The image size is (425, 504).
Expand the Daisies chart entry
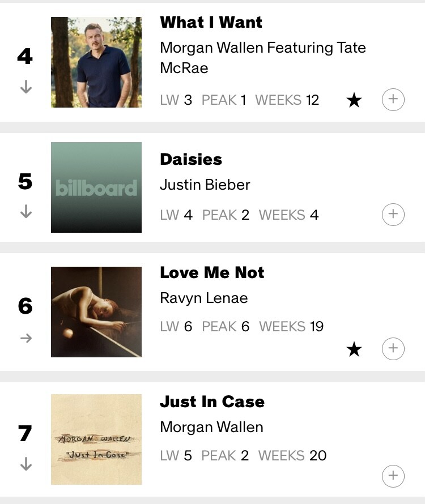[393, 215]
